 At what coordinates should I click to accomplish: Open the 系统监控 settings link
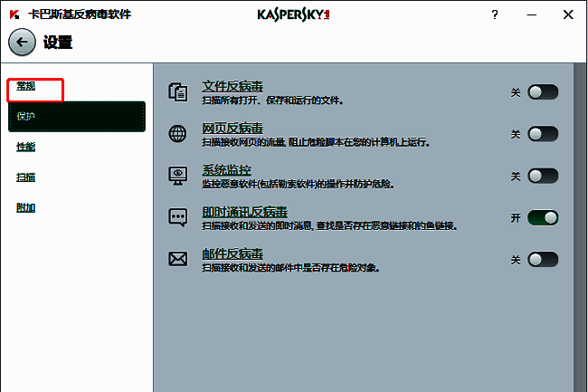tap(226, 170)
